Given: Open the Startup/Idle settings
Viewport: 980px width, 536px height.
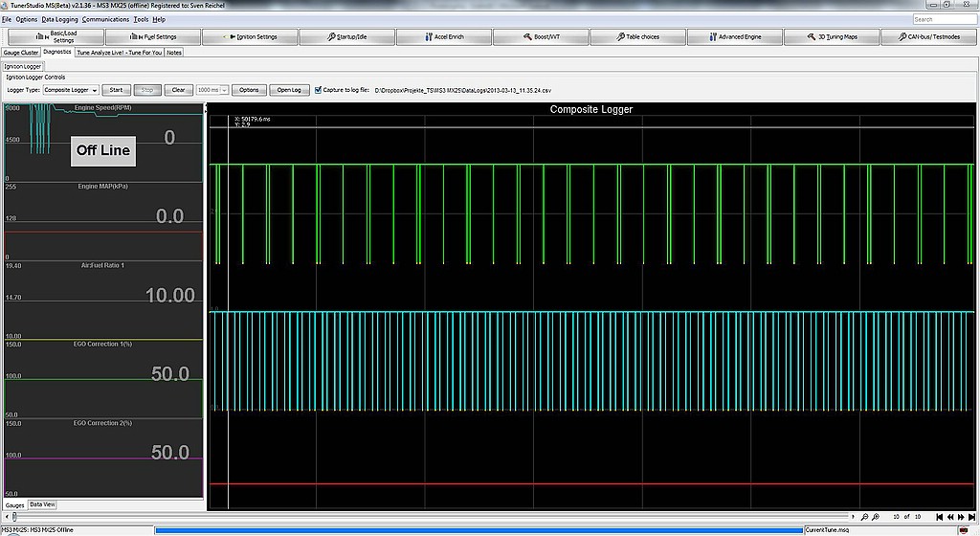Looking at the screenshot, I should pos(347,37).
